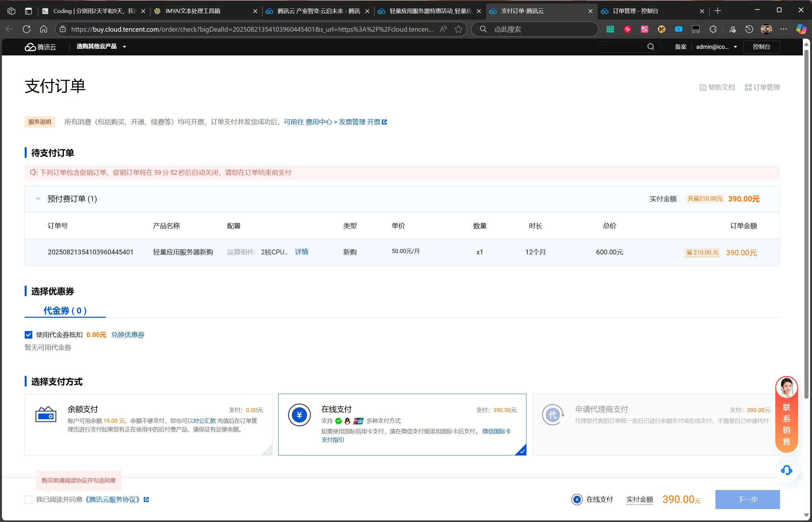Viewport: 812px width, 522px height.
Task: Open browser history icon
Action: tap(749, 29)
